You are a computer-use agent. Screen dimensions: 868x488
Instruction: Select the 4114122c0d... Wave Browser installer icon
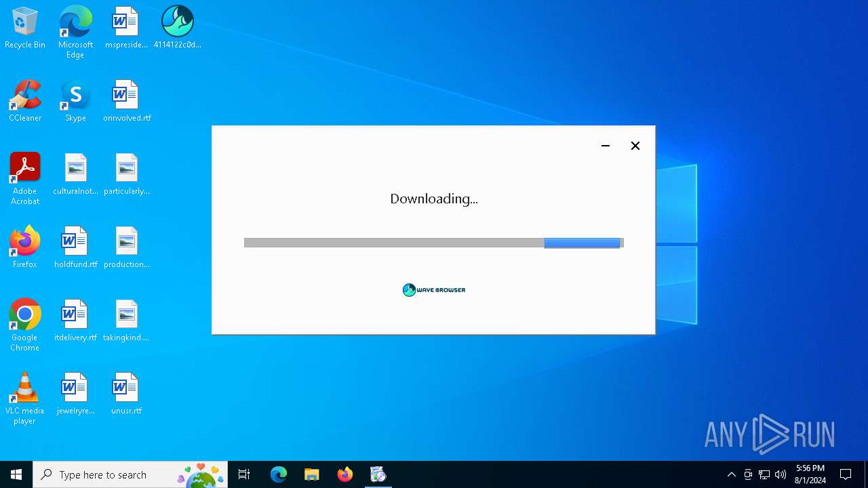point(177,28)
